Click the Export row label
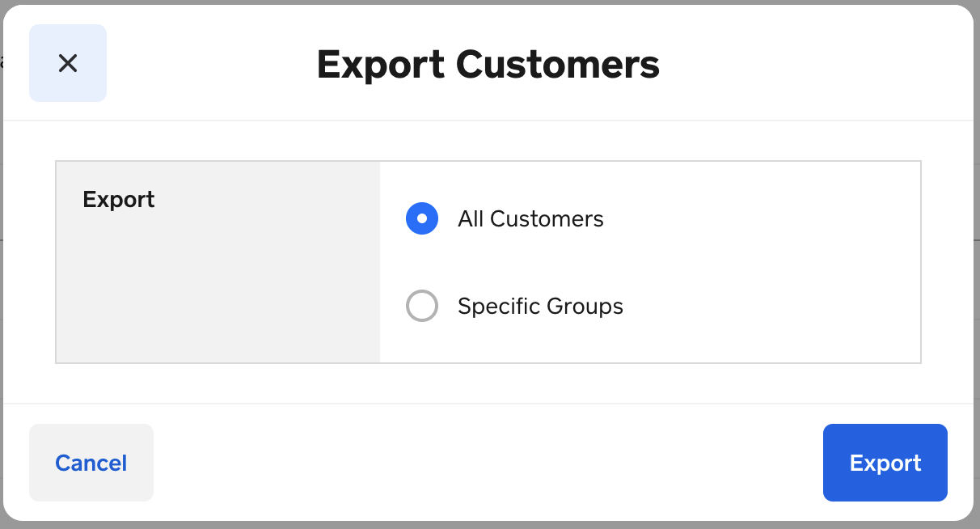980x529 pixels. (x=118, y=199)
